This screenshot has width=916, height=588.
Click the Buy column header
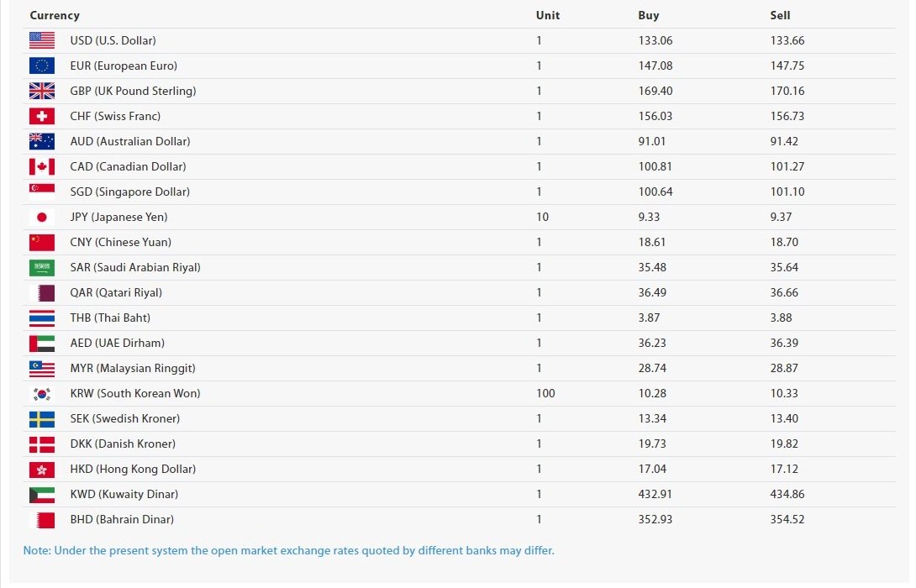tap(649, 15)
